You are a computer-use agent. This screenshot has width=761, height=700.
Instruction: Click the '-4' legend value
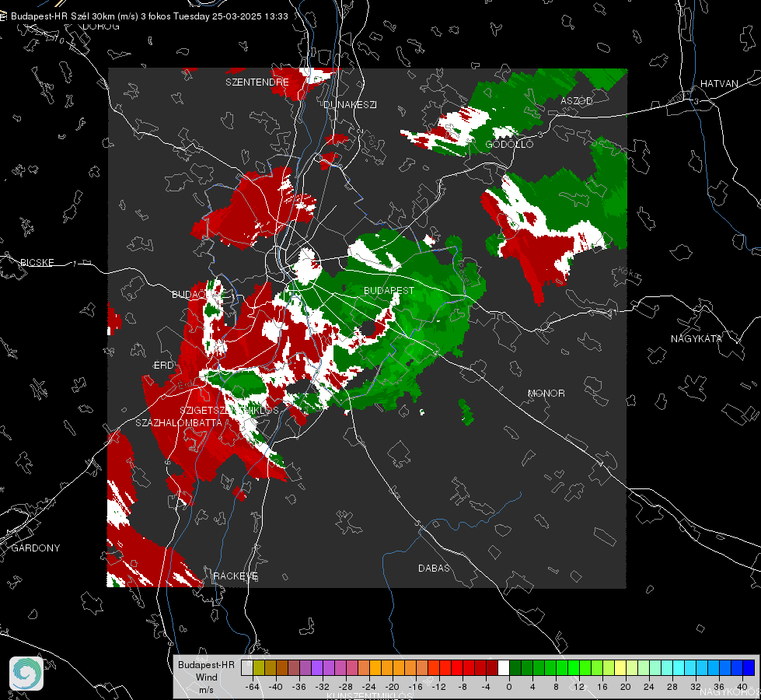tap(486, 687)
